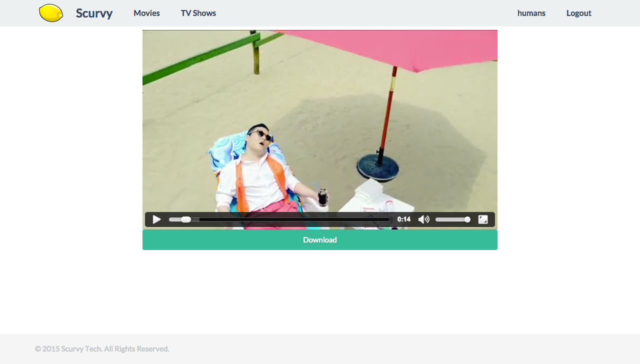Click the 0:14 elapsed time display

404,219
